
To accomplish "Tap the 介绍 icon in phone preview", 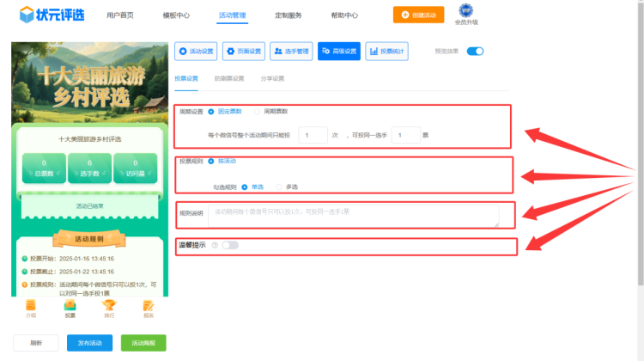I will 31,307.
